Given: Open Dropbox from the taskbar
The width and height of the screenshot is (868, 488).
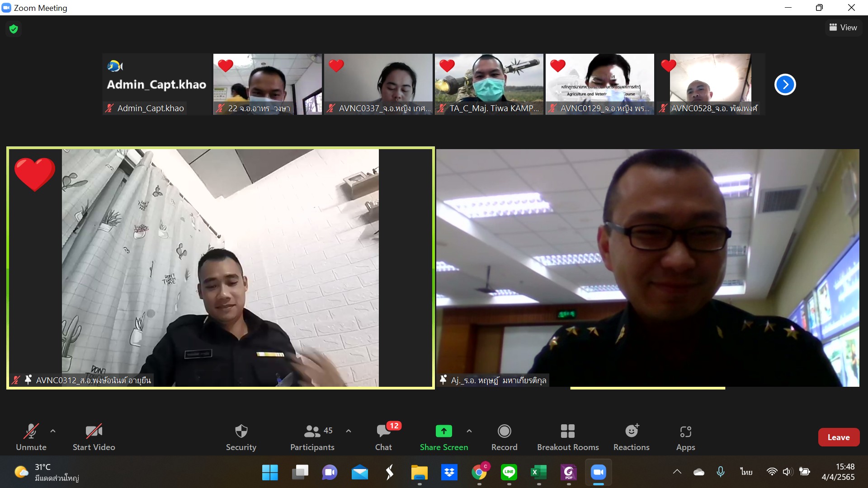Looking at the screenshot, I should pos(449,473).
